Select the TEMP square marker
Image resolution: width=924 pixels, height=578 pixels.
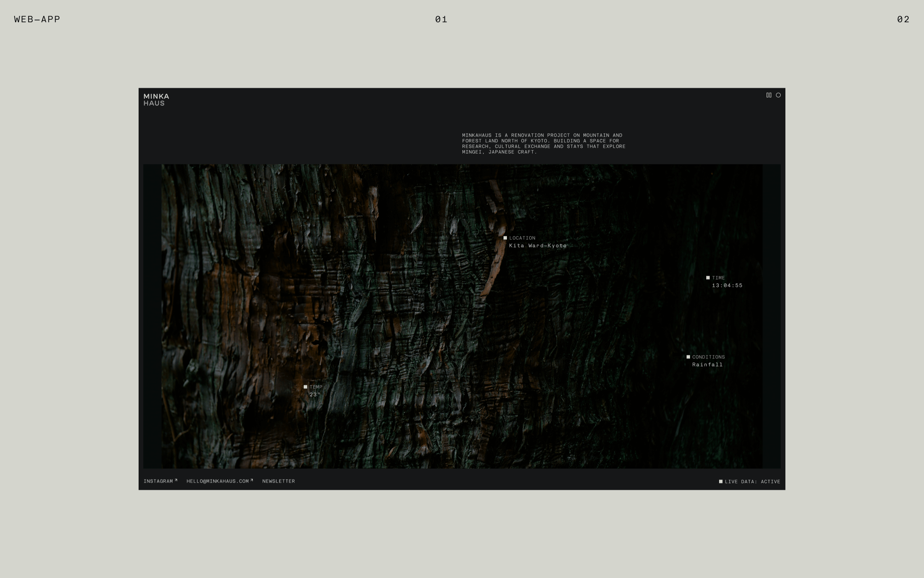pyautogui.click(x=305, y=387)
